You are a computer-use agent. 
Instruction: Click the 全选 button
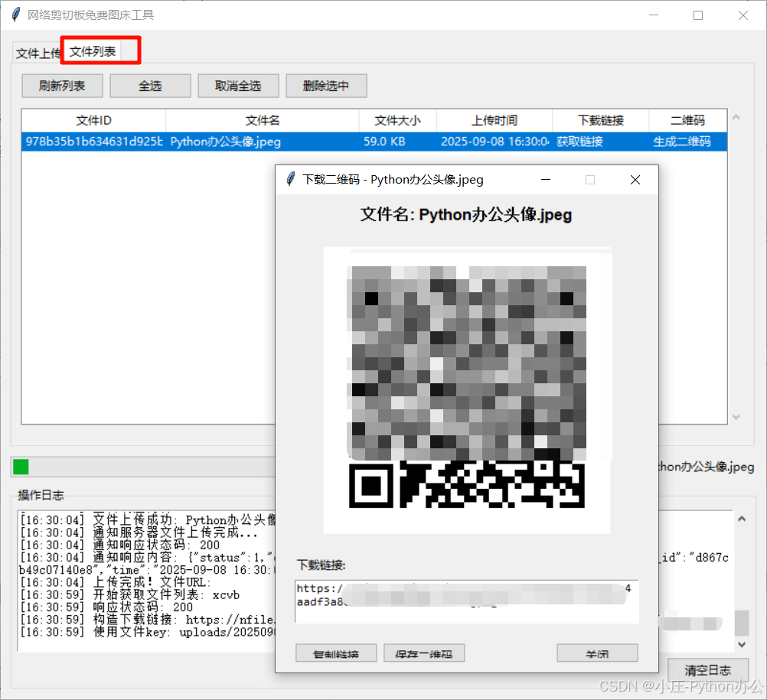coord(150,86)
